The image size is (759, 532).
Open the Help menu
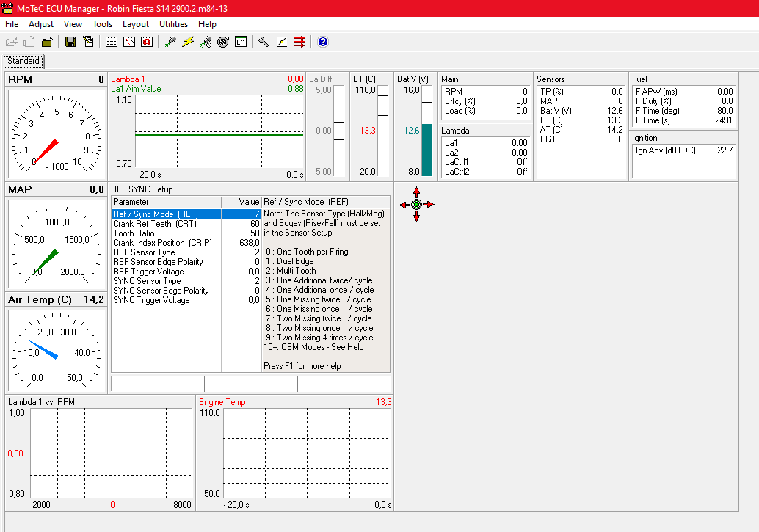point(207,24)
